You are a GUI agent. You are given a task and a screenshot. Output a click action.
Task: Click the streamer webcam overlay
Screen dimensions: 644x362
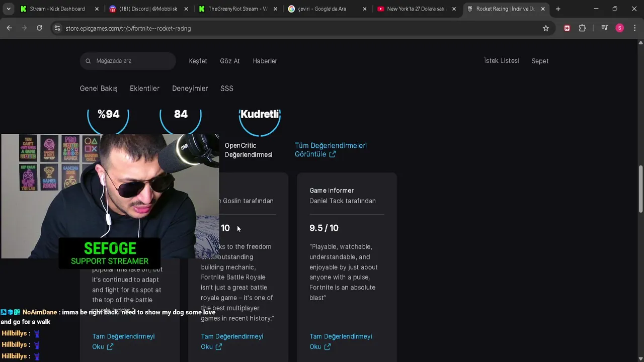point(110,196)
